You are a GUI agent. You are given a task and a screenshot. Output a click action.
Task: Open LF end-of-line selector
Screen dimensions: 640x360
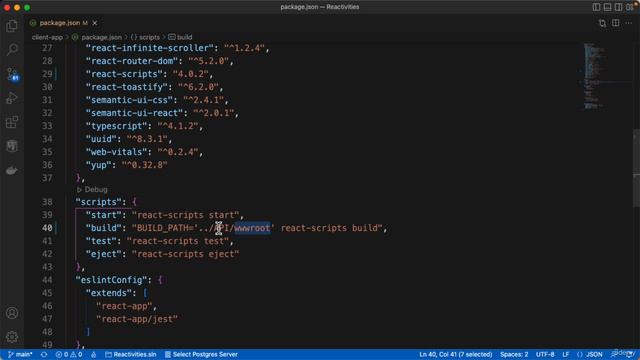tap(565, 354)
